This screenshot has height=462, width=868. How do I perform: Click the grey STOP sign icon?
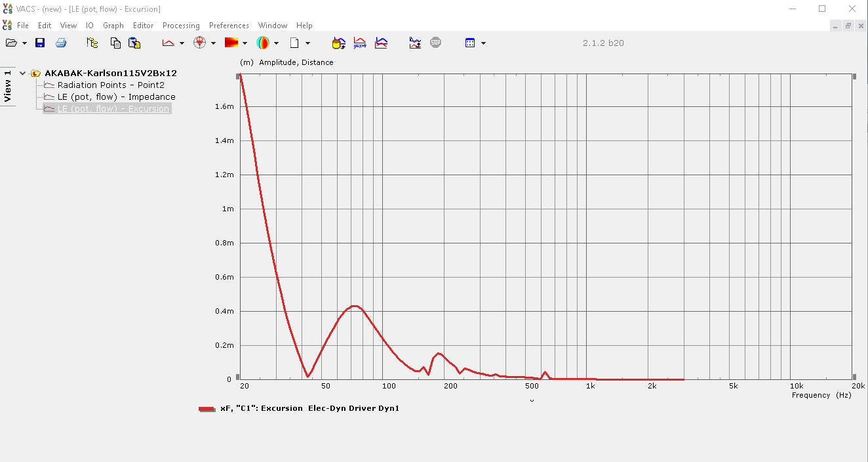click(x=435, y=43)
